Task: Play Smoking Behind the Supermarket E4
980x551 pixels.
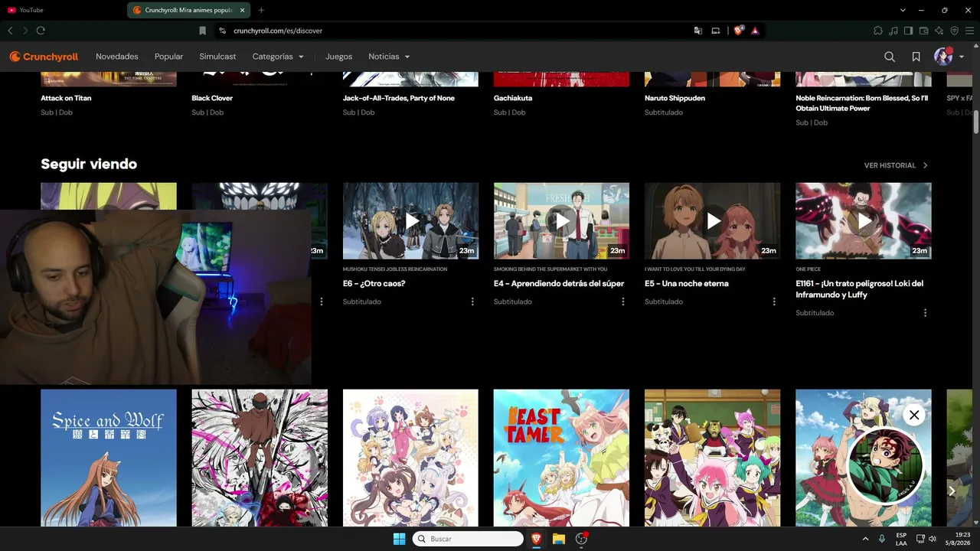Action: click(561, 220)
